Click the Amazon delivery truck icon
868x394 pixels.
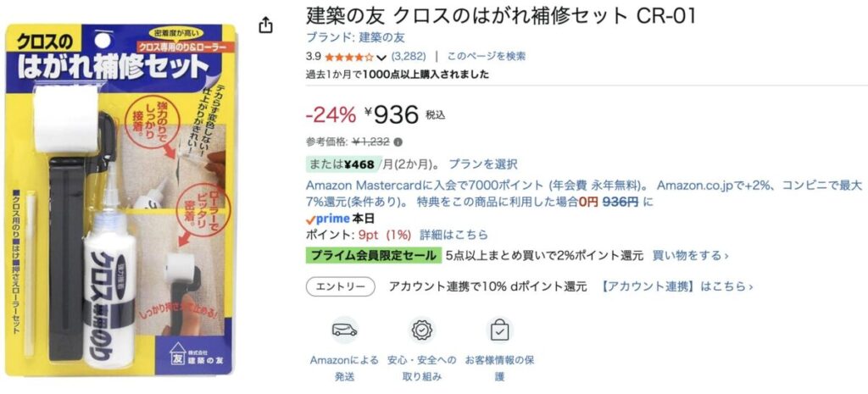(x=344, y=330)
